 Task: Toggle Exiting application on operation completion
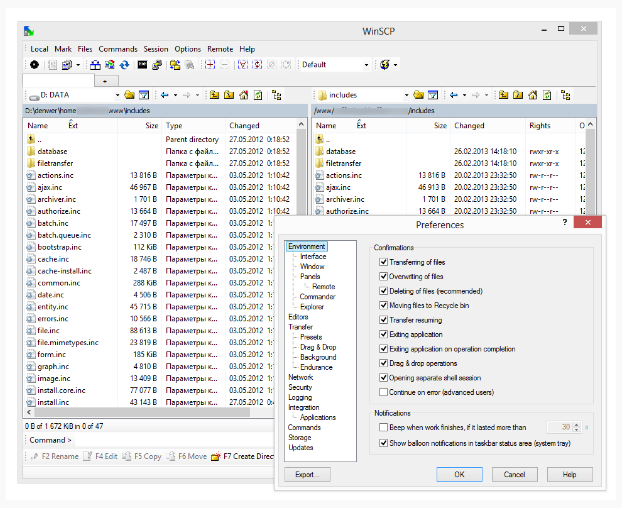point(383,349)
